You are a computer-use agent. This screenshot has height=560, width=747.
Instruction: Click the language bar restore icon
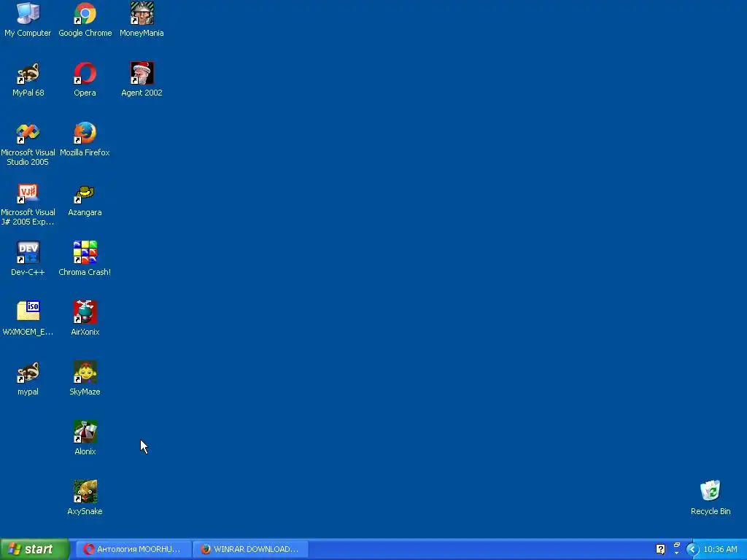click(677, 545)
